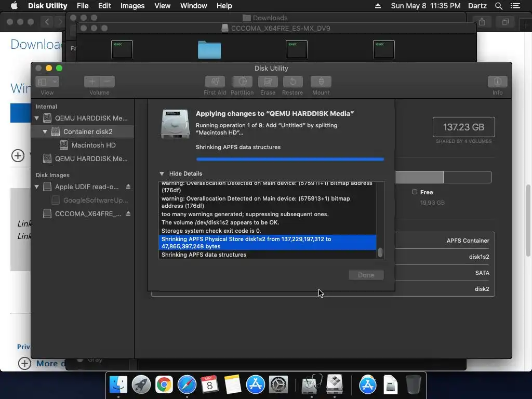
Task: Click the Restore toolbar icon
Action: coord(292,82)
